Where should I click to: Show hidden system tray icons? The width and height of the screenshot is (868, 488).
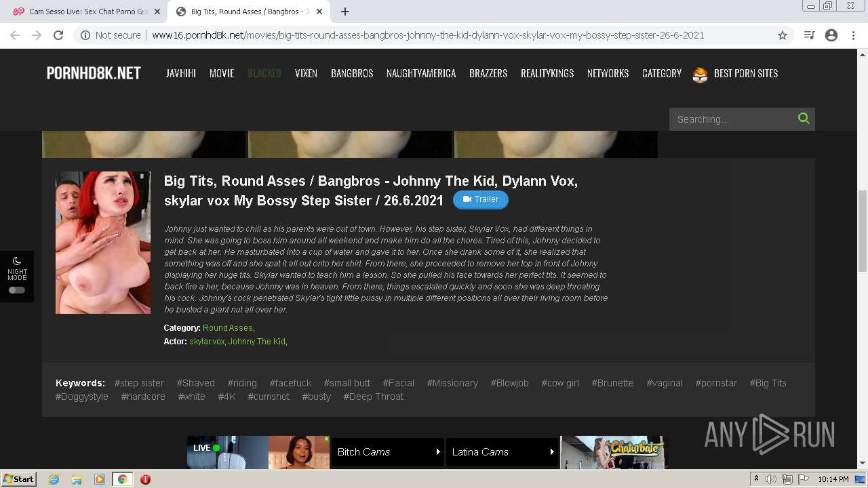[757, 479]
